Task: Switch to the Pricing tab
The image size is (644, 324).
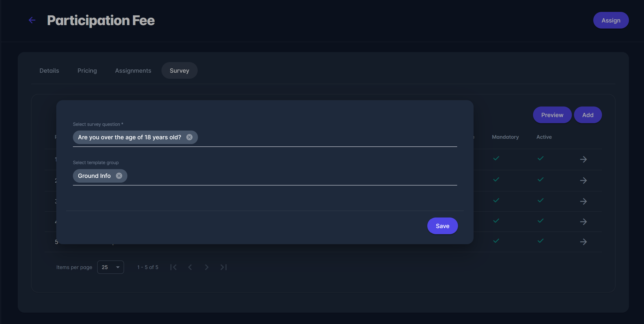Action: tap(87, 71)
